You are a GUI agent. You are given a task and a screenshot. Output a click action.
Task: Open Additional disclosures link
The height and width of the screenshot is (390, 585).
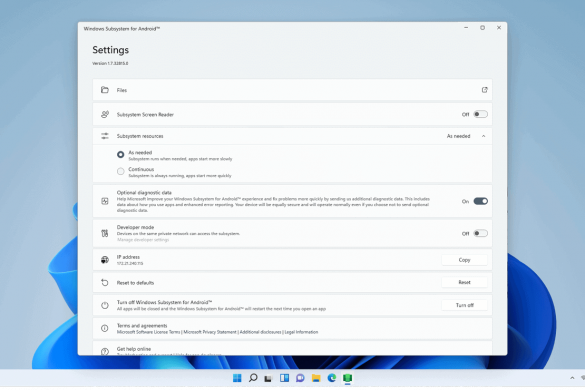pyautogui.click(x=260, y=332)
